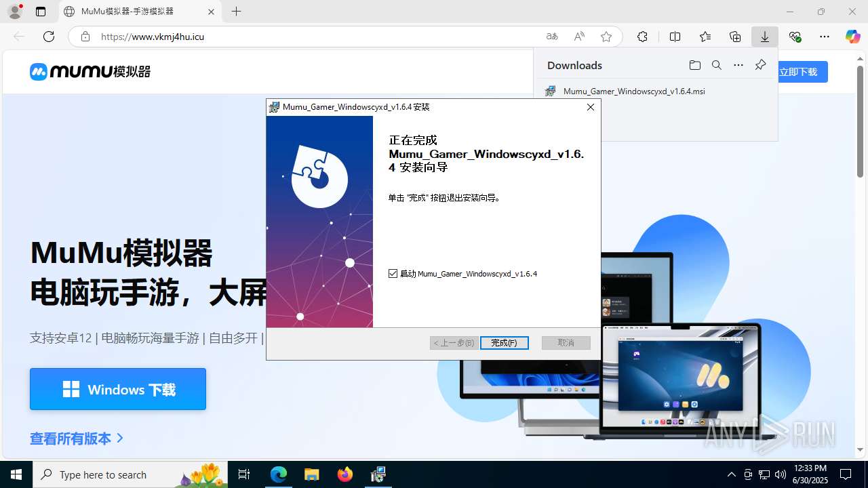Add page to favorites star icon
The image size is (868, 488).
606,37
